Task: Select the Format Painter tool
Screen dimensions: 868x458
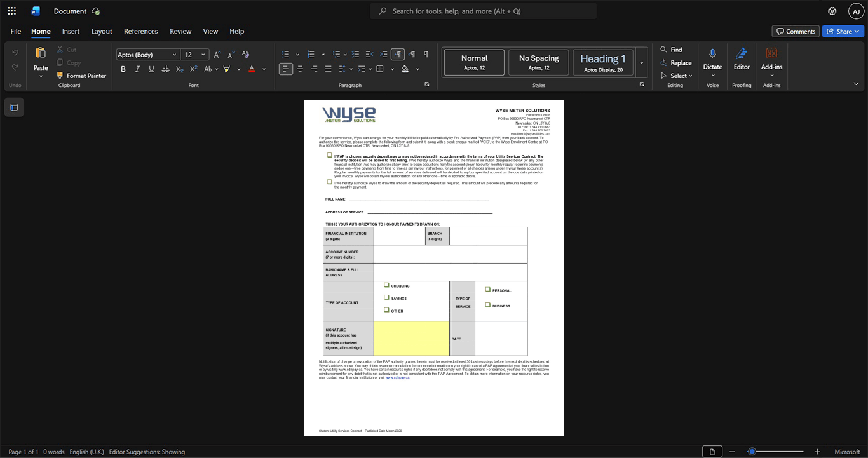Action: click(x=81, y=76)
